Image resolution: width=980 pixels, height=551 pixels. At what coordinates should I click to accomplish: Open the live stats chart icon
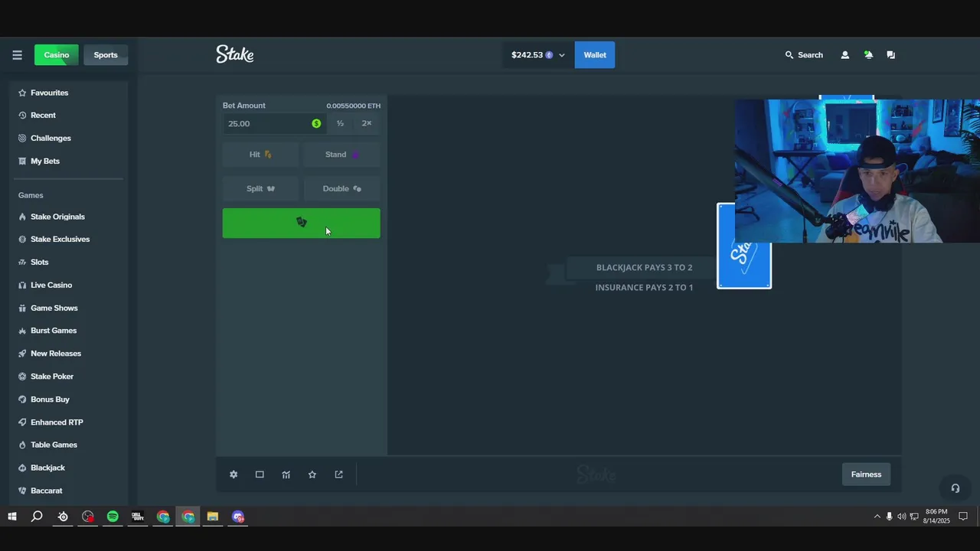pos(286,474)
